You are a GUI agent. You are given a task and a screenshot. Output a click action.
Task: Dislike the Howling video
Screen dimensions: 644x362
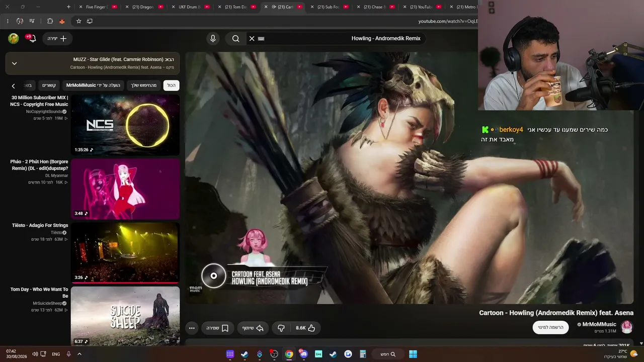[x=281, y=328]
